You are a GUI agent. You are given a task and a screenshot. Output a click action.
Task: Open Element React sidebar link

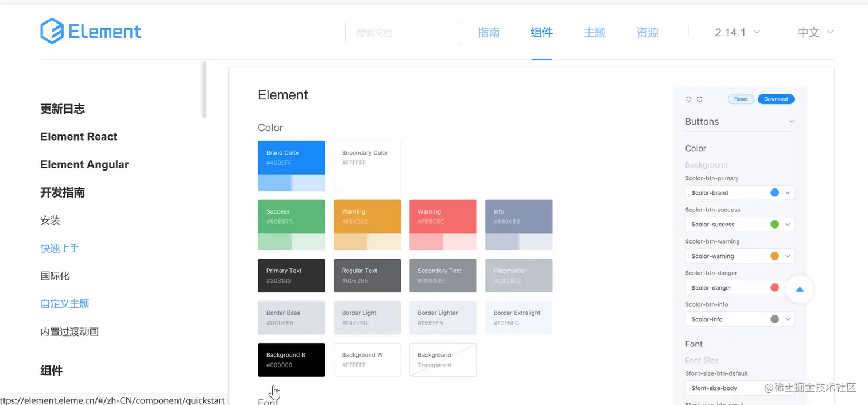pos(79,137)
